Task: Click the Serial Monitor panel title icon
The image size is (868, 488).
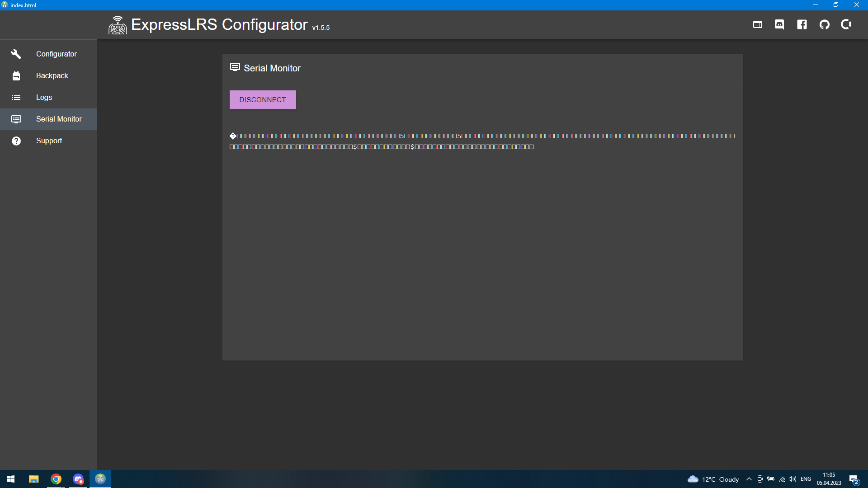Action: coord(235,67)
